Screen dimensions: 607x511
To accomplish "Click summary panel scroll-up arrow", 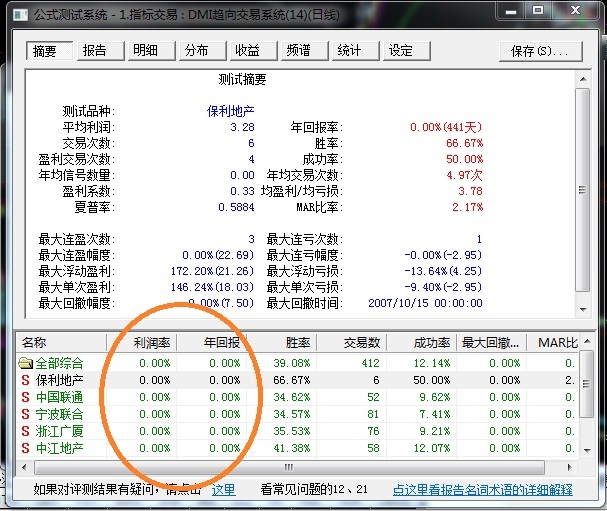I will click(583, 79).
